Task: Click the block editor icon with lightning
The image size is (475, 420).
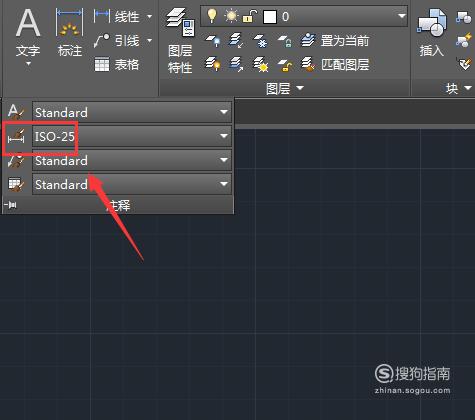Action: (x=464, y=41)
